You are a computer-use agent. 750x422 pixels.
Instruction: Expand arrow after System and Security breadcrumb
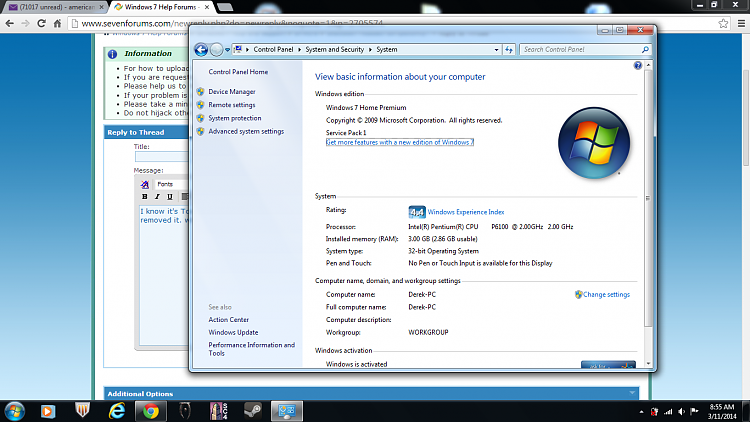point(370,50)
